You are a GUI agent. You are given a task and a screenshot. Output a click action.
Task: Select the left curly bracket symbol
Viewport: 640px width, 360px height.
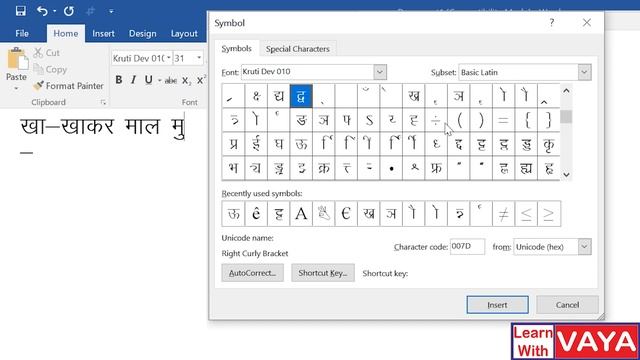pyautogui.click(x=526, y=120)
